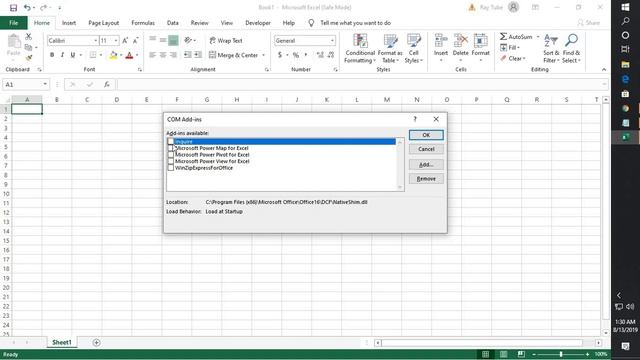Viewport: 640px width, 360px height.
Task: Open Find & Select menu
Action: tap(571, 49)
